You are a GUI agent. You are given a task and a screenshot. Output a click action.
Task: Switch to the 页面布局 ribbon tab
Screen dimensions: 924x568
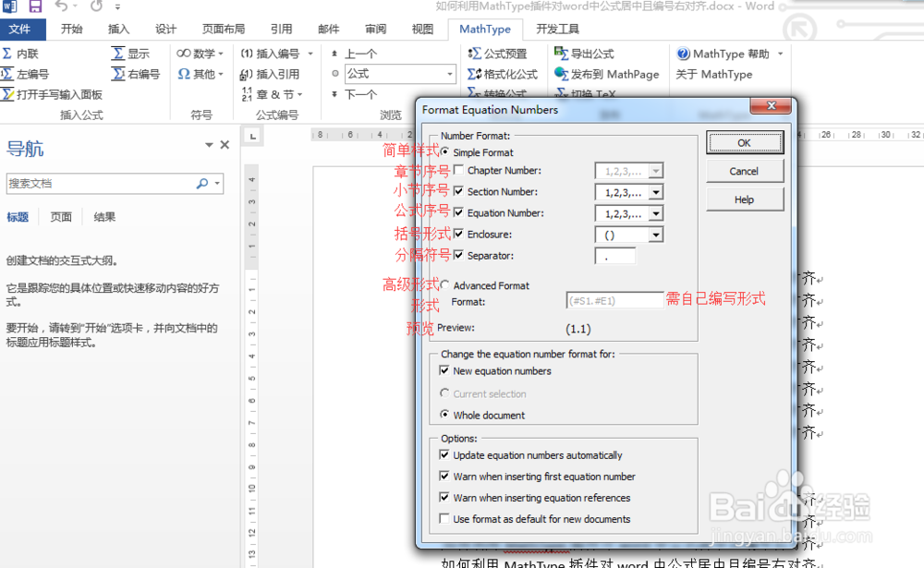click(x=224, y=29)
